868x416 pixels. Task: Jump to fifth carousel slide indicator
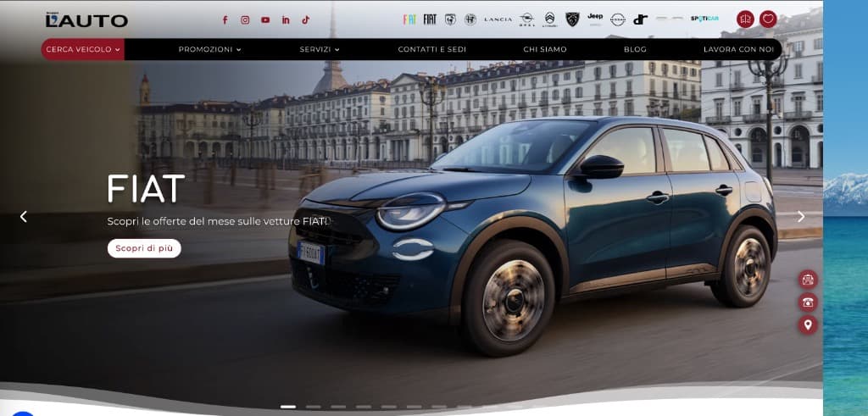388,408
